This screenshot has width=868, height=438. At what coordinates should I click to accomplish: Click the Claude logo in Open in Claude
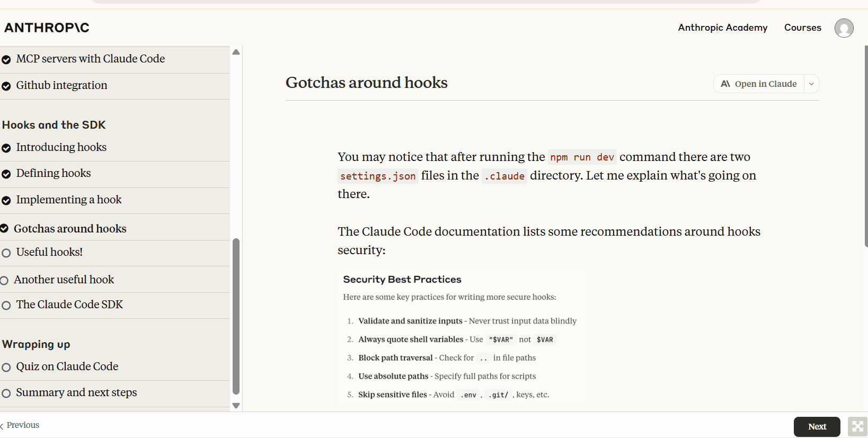[725, 84]
